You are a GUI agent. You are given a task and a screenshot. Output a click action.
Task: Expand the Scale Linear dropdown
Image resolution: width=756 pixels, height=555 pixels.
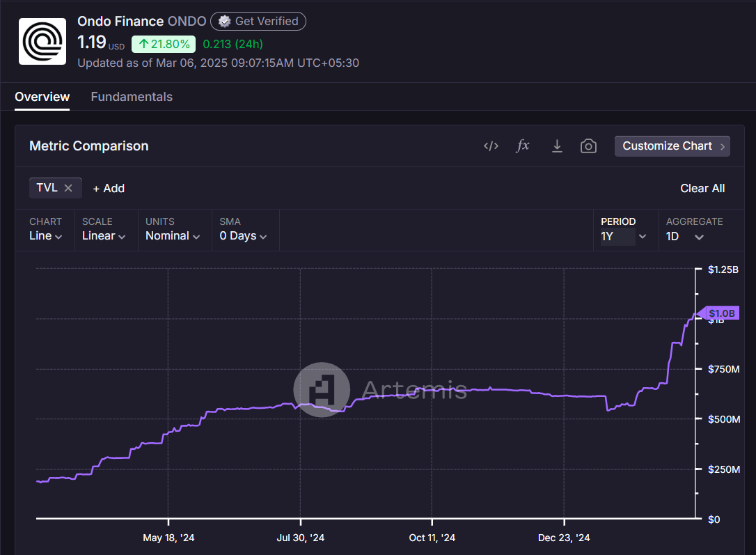(104, 236)
